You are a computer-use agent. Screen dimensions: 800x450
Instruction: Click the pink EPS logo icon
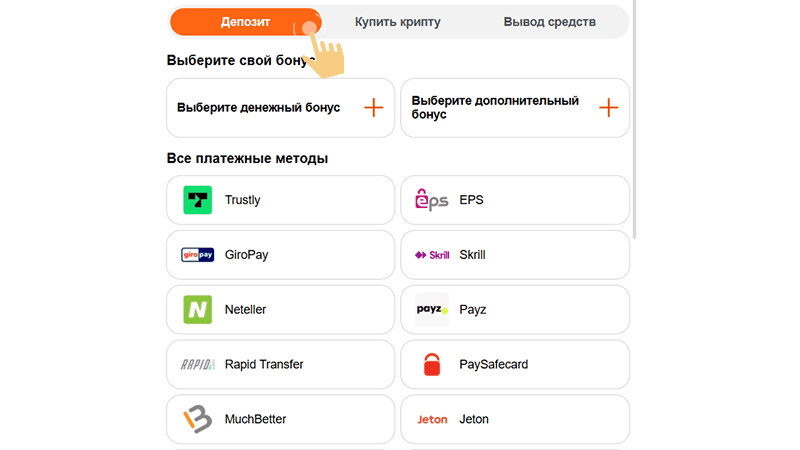click(x=432, y=200)
